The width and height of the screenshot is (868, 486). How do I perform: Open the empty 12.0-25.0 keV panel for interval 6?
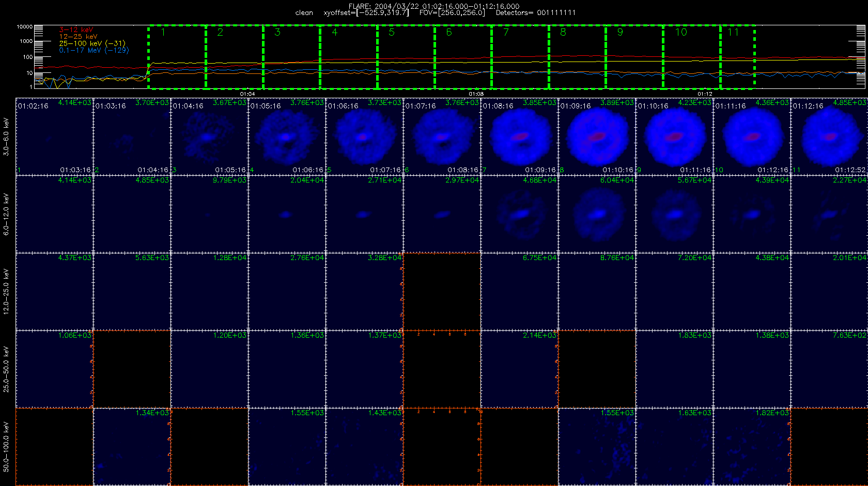click(442, 292)
